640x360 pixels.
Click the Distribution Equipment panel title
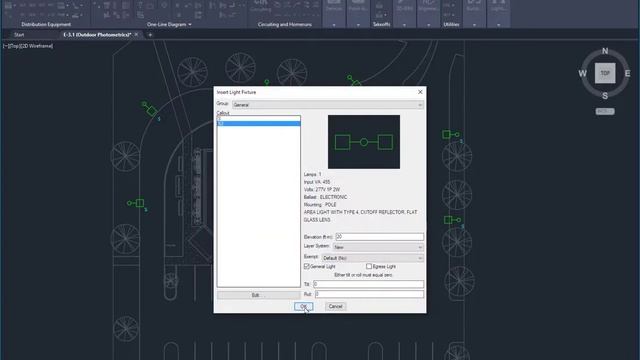tap(46, 24)
